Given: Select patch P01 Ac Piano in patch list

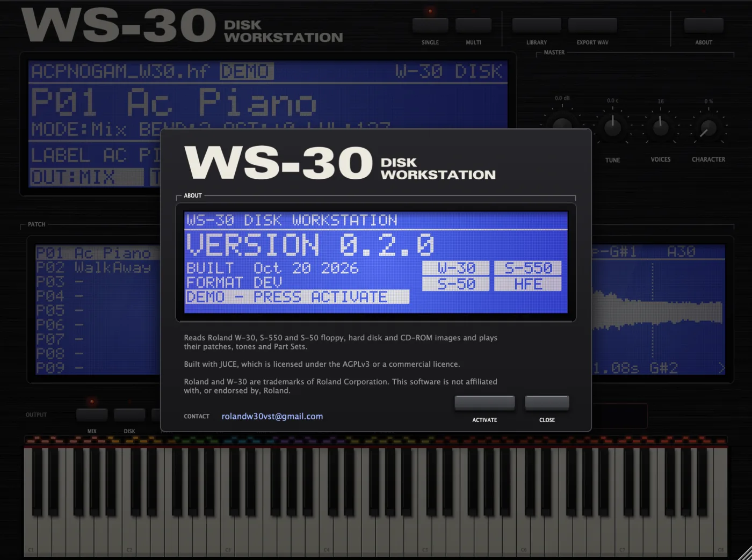Looking at the screenshot, I should [97, 253].
